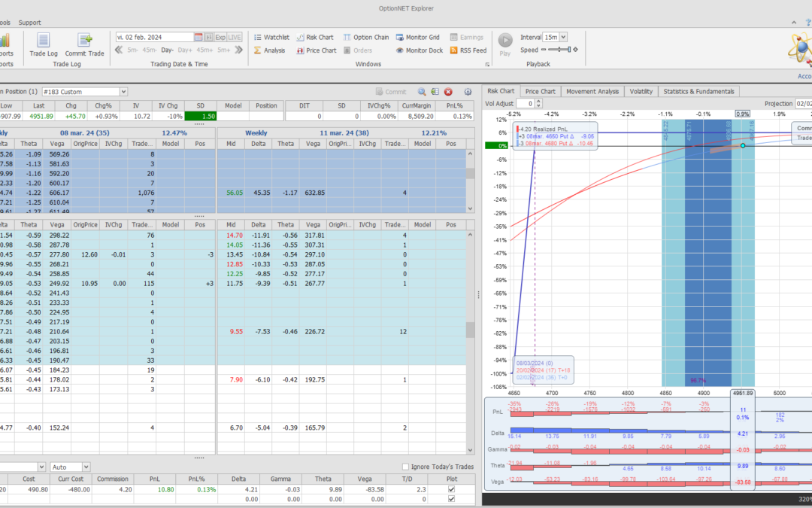This screenshot has width=812, height=508.
Task: Click the minus at Speed slider start
Action: click(x=544, y=50)
